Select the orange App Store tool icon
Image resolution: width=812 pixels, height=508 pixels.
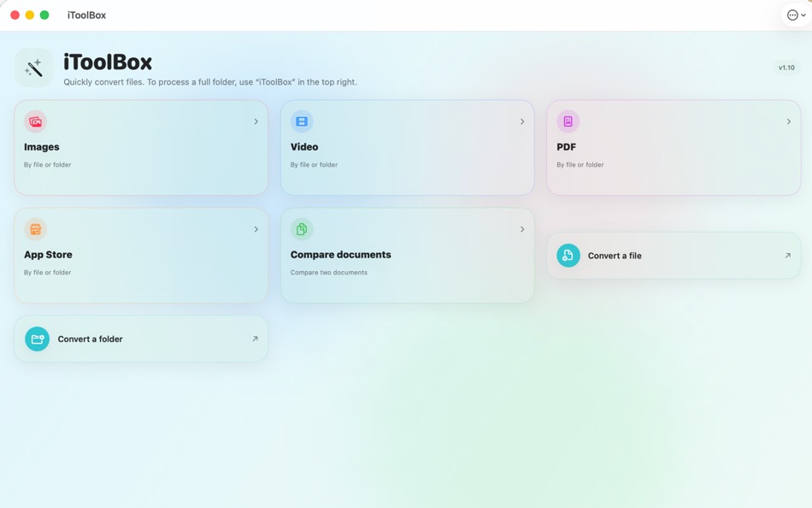coord(35,228)
